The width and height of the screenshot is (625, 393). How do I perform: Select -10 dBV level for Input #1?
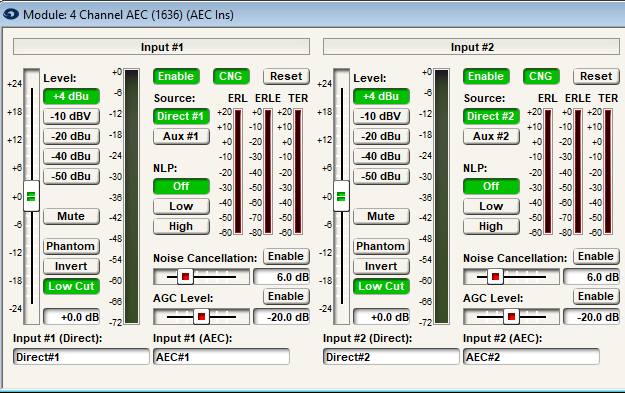coord(71,116)
